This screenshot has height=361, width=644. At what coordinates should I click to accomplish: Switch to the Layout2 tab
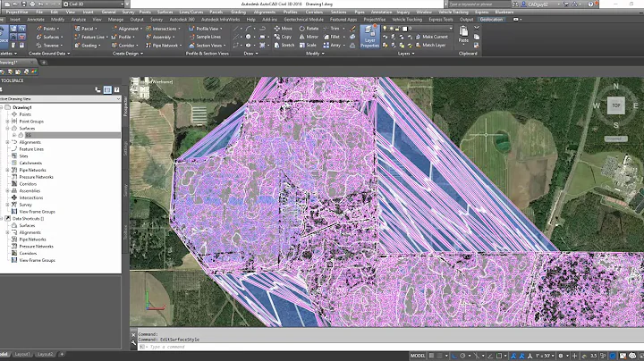click(x=45, y=354)
